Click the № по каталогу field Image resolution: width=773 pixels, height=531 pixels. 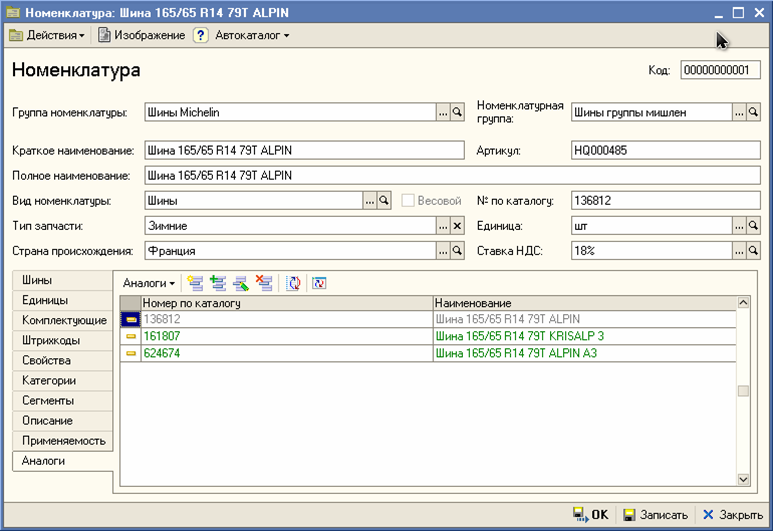click(x=666, y=201)
